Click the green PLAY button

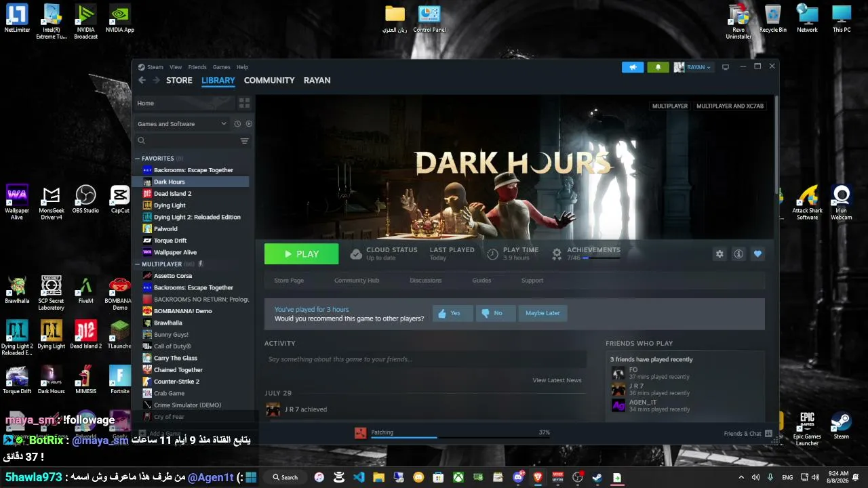(x=301, y=254)
